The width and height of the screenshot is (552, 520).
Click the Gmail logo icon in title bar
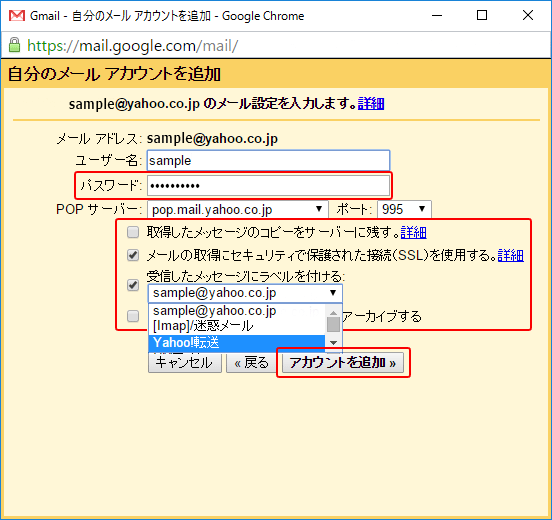point(17,16)
